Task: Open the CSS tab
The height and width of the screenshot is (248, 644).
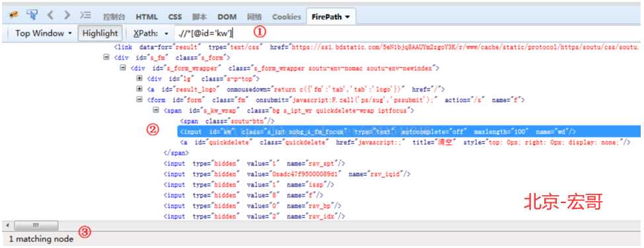Action: click(175, 17)
